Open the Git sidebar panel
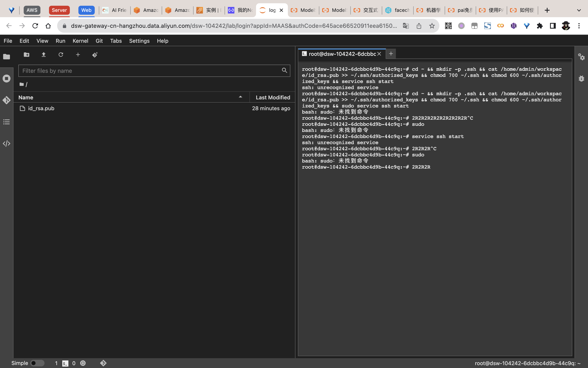Viewport: 588px width, 368px height. [7, 100]
